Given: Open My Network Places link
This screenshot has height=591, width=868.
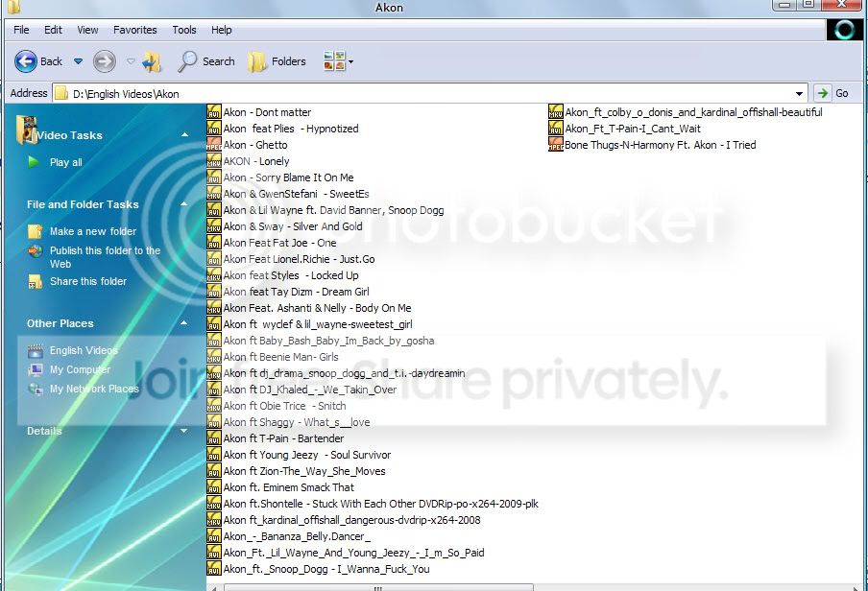Looking at the screenshot, I should point(94,389).
